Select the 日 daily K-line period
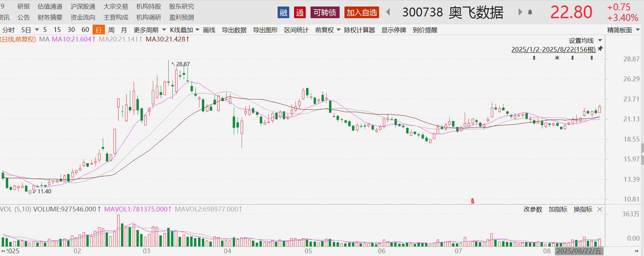This screenshot has height=256, width=644. (98, 30)
